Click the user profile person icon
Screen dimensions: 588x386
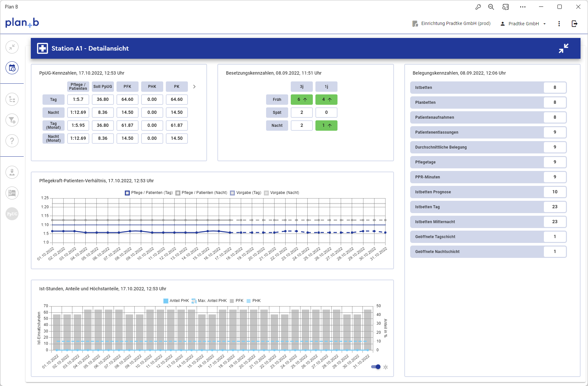[503, 24]
